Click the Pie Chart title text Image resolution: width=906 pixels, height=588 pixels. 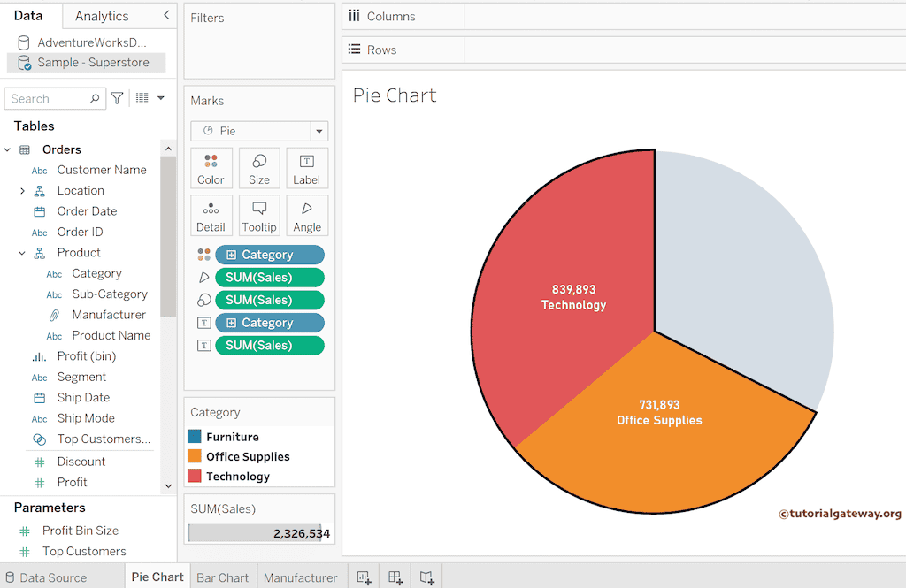pos(395,95)
